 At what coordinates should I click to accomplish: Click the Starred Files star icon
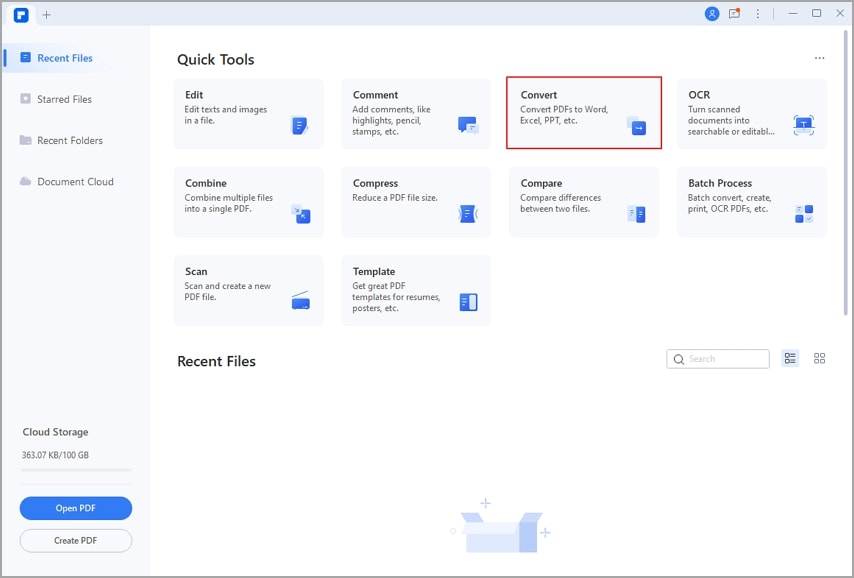[x=26, y=99]
